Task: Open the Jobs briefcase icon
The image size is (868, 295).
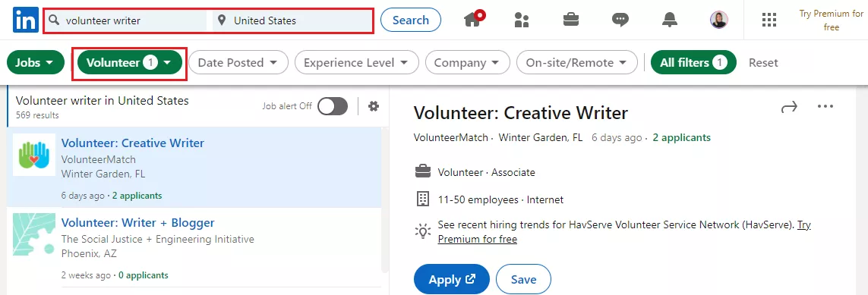Action: (571, 20)
